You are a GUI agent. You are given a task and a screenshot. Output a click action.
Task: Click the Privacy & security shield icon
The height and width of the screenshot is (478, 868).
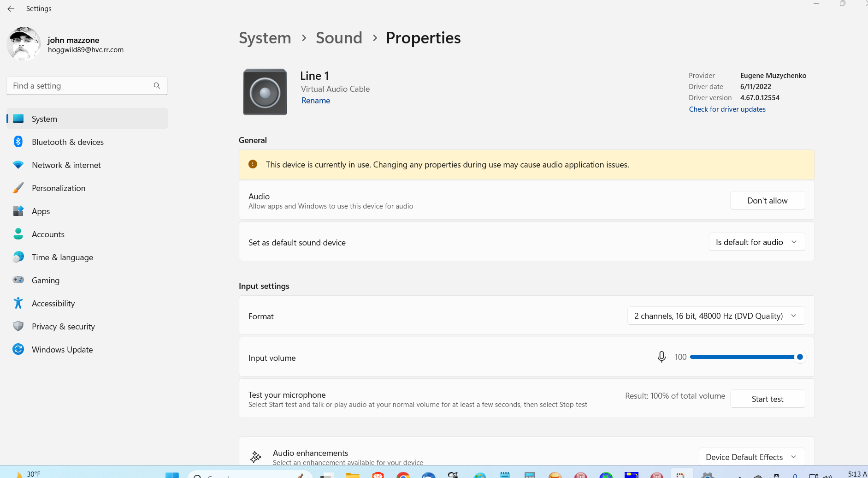pyautogui.click(x=18, y=326)
